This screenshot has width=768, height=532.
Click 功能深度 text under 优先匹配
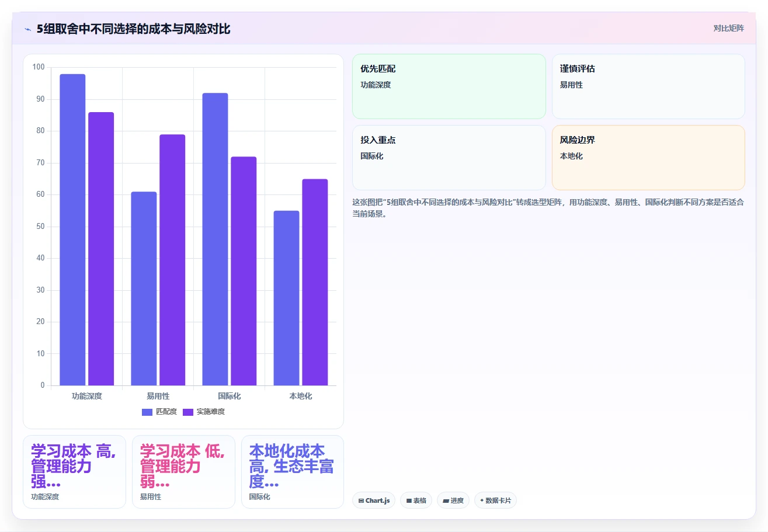pyautogui.click(x=376, y=85)
